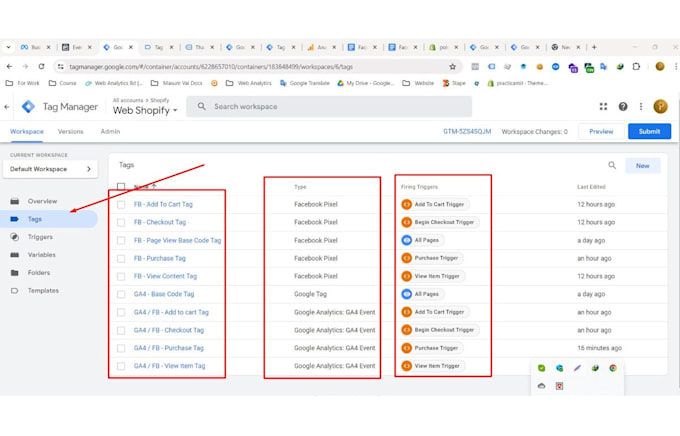Check the GA4 - Base Code Tag checkbox
The height and width of the screenshot is (436, 680).
(121, 294)
